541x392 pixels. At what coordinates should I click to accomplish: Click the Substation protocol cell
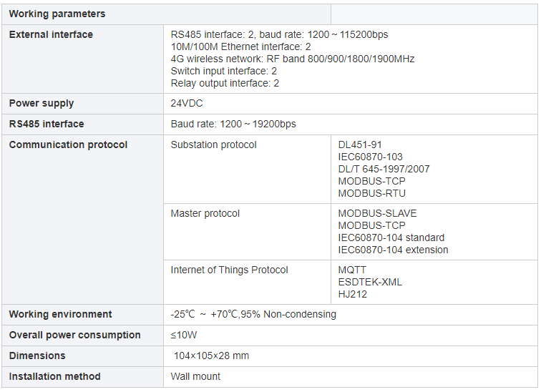[x=247, y=169]
